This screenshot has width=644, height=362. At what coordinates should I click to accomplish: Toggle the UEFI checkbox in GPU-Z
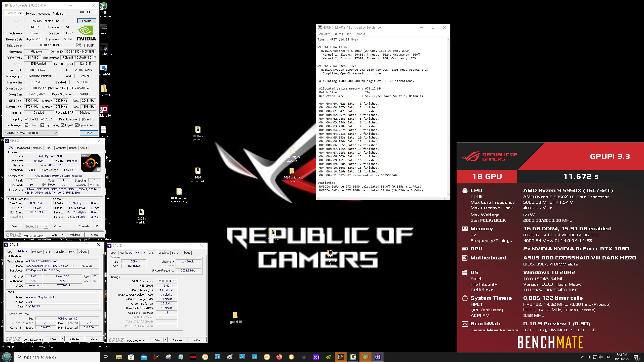point(86,46)
